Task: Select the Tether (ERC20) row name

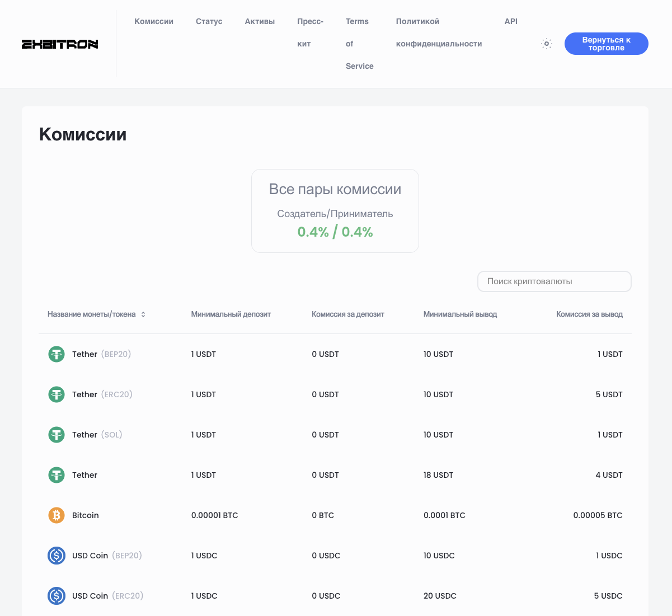Action: tap(102, 394)
